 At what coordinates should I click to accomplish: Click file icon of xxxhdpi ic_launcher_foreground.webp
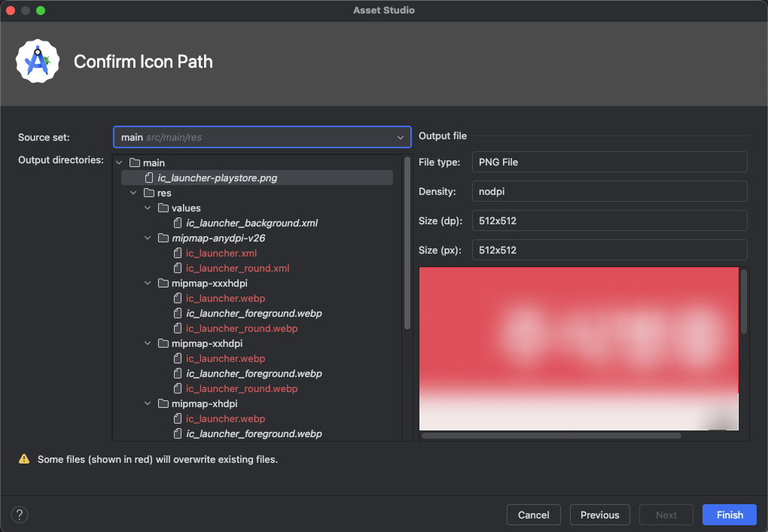pos(178,313)
